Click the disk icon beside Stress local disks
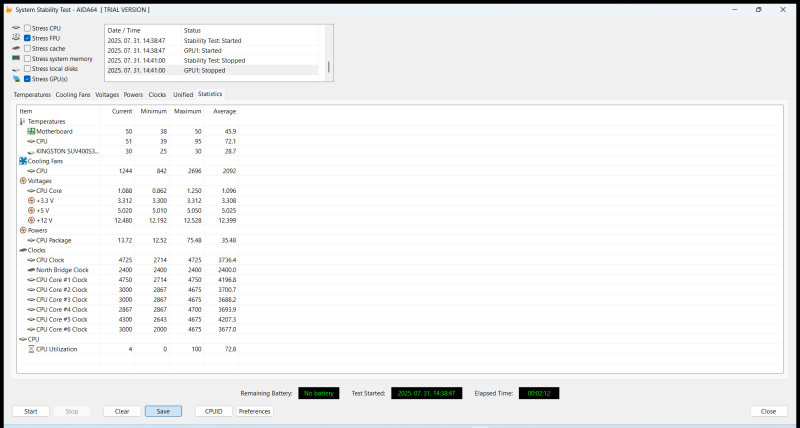 coord(16,69)
